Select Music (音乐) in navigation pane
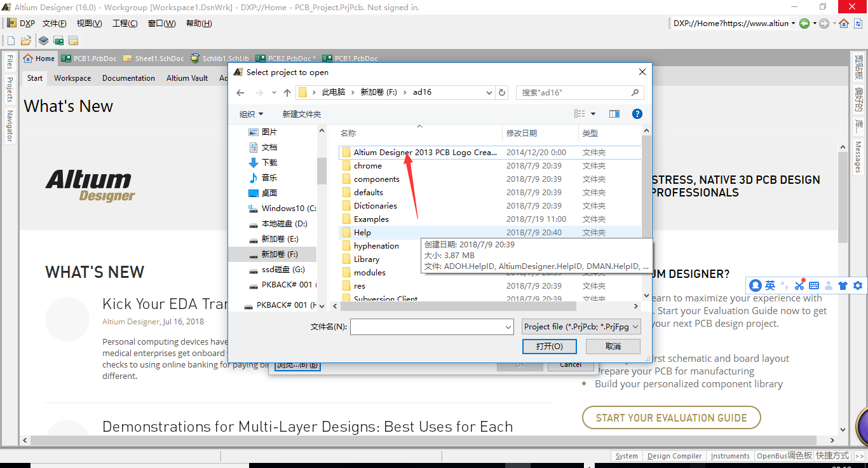This screenshot has height=468, width=868. 269,178
